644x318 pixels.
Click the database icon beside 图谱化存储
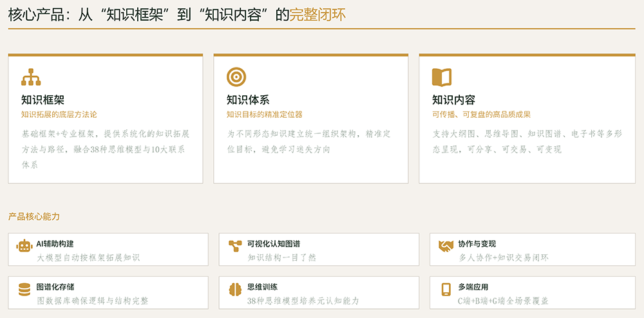[24, 289]
